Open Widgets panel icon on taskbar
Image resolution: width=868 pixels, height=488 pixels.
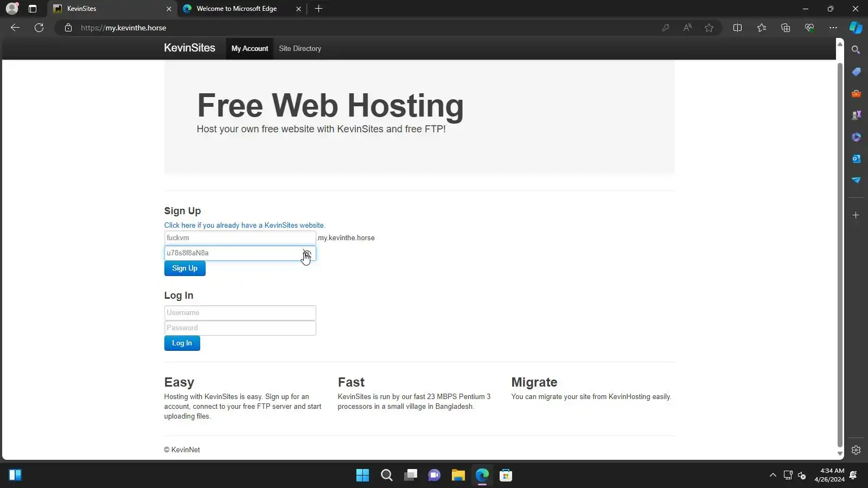15,476
